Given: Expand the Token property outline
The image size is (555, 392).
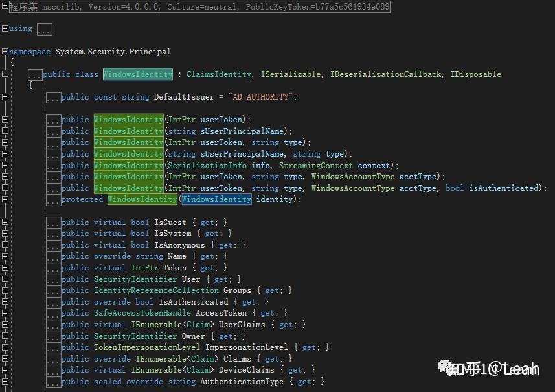Looking at the screenshot, I should (x=5, y=268).
